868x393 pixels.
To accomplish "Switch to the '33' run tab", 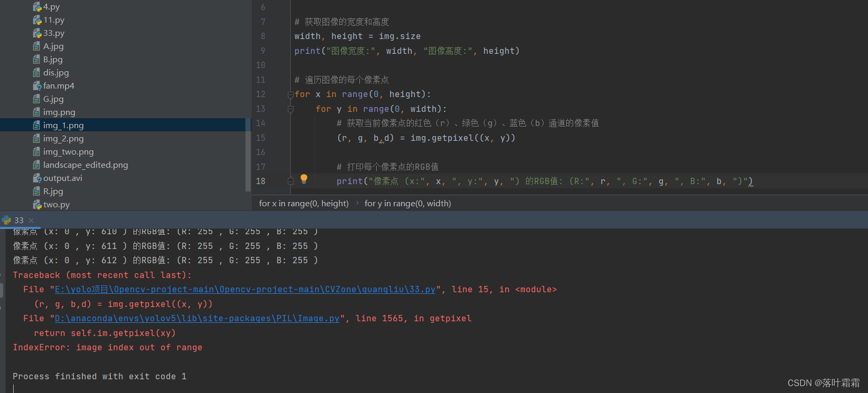I will (x=19, y=221).
